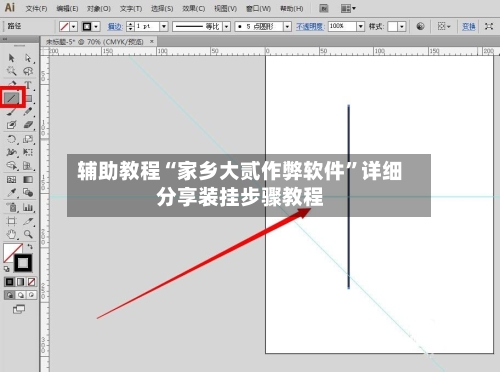This screenshot has height=372, width=500.
Task: Open the 5 点圆形 brush dropdown
Action: 288,26
